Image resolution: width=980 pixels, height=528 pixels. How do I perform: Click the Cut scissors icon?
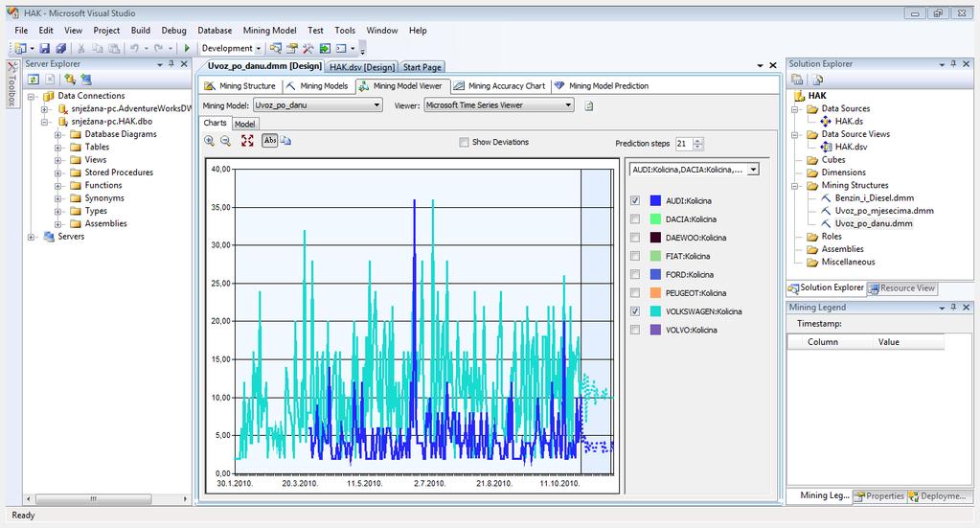81,48
